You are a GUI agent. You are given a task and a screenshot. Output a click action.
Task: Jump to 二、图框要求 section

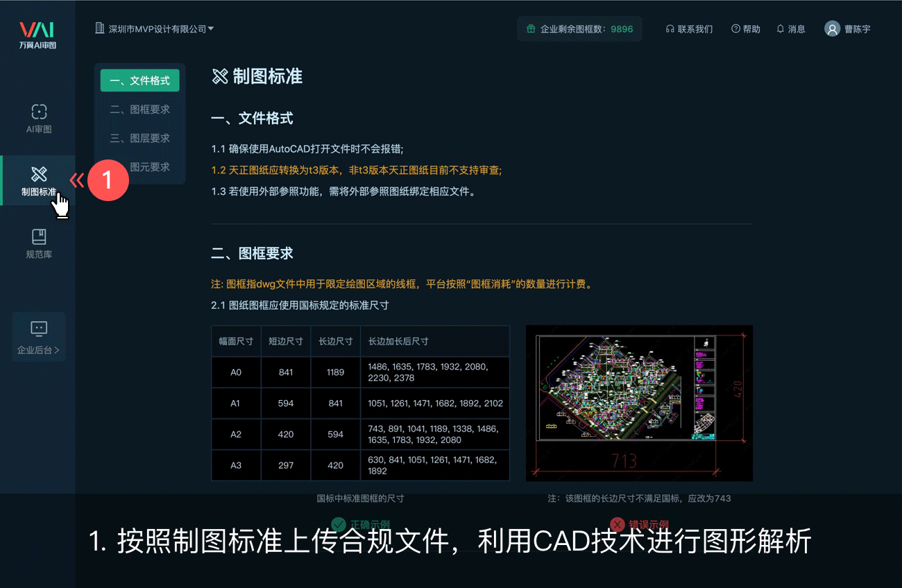point(139,110)
